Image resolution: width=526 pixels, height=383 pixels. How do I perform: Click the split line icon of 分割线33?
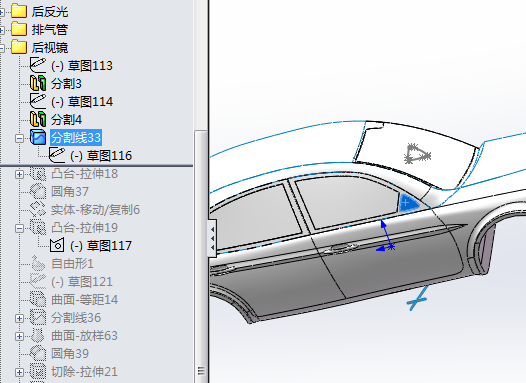38,138
